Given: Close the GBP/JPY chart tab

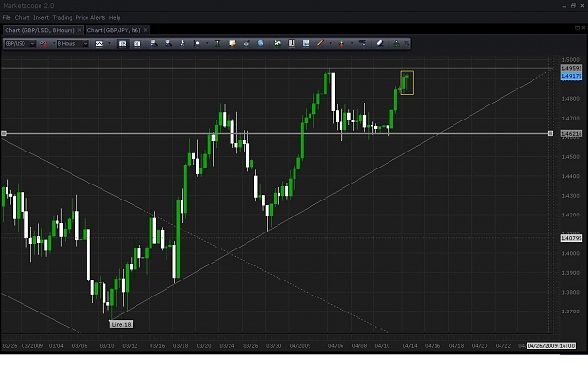Looking at the screenshot, I should pyautogui.click(x=145, y=30).
